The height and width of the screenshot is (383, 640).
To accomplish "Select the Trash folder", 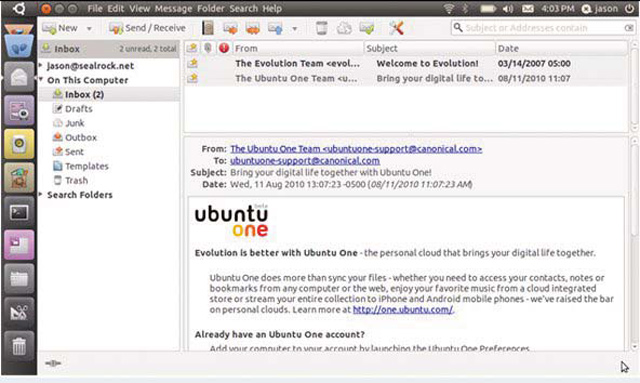I will (70, 180).
